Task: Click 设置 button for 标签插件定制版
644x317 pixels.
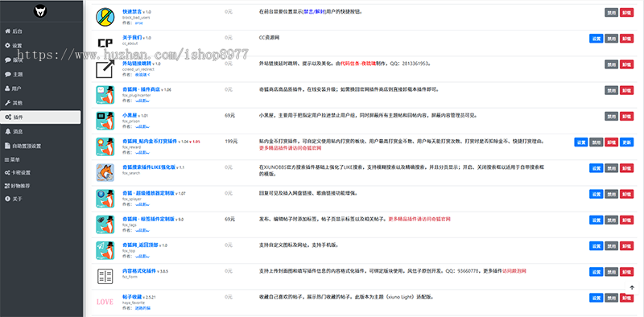Action: pyautogui.click(x=596, y=220)
